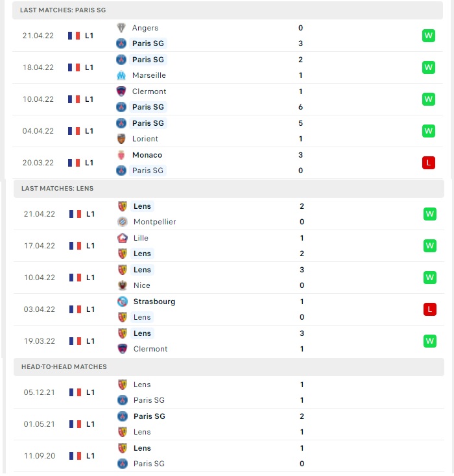This screenshot has width=454, height=476.
Task: Open the Montpellier team name link
Action: coord(154,222)
